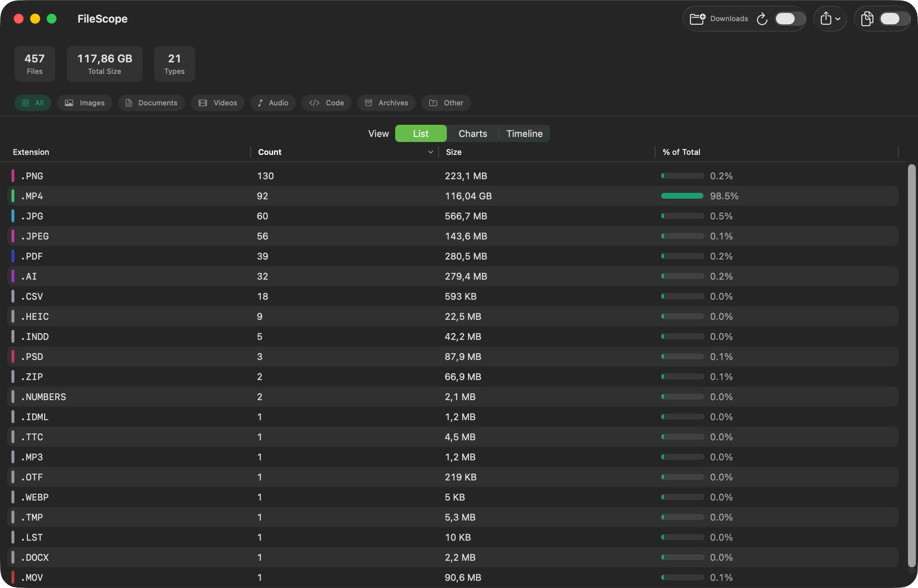
Task: Select the .AI extension row
Action: pos(453,276)
